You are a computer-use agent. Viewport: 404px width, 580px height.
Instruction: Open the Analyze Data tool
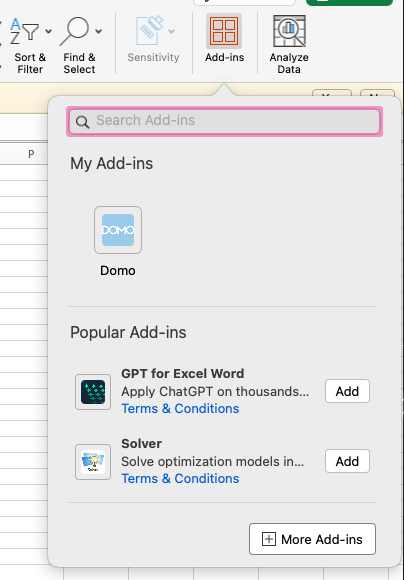click(289, 44)
